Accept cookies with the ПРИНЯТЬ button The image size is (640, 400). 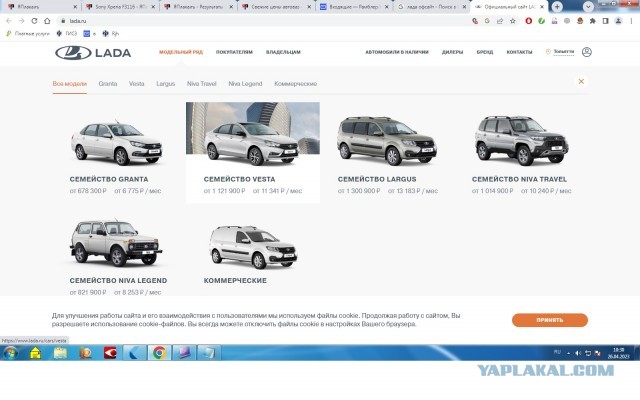click(x=550, y=320)
